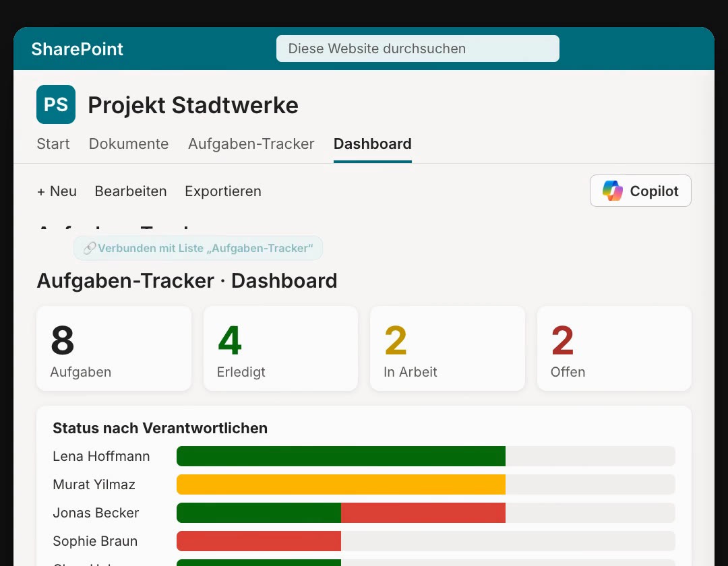Choose Bearbeiten in the command bar
728x566 pixels.
131,191
